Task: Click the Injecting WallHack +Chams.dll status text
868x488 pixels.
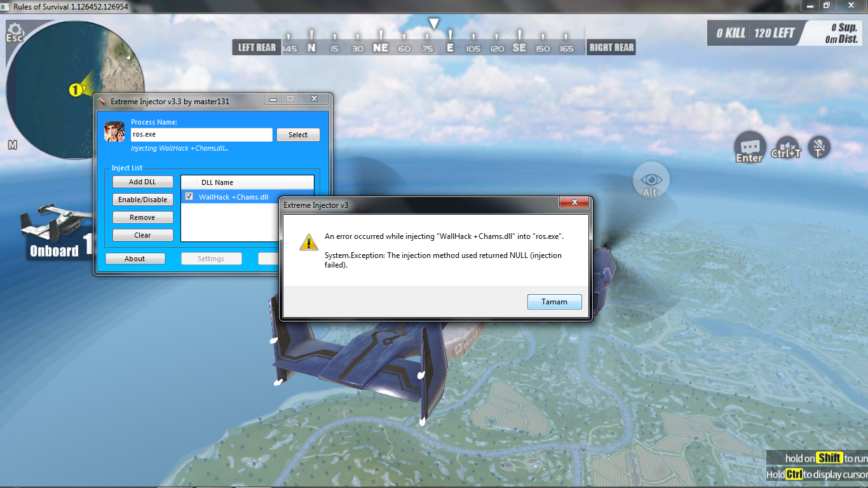Action: [x=179, y=148]
